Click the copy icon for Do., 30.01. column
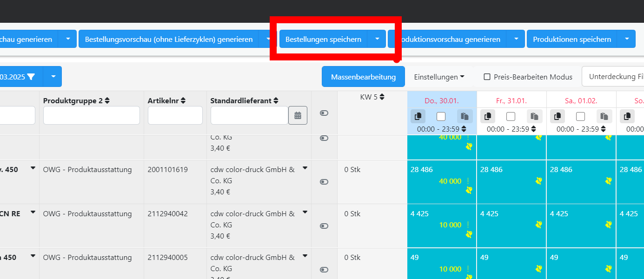 tap(418, 116)
